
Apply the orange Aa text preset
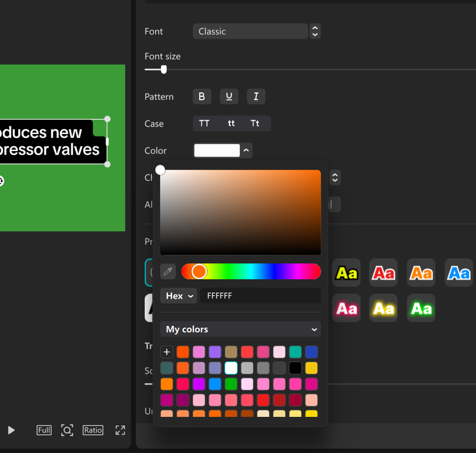point(421,273)
